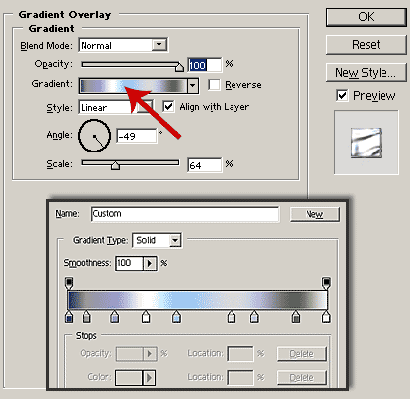Click the Smoothness field showing 100
The height and width of the screenshot is (399, 410).
(129, 263)
